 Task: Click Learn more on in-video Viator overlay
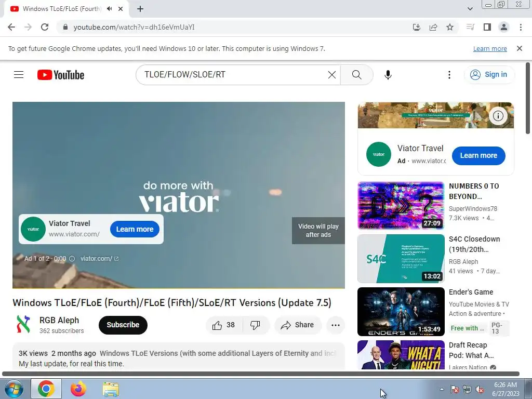tap(135, 229)
